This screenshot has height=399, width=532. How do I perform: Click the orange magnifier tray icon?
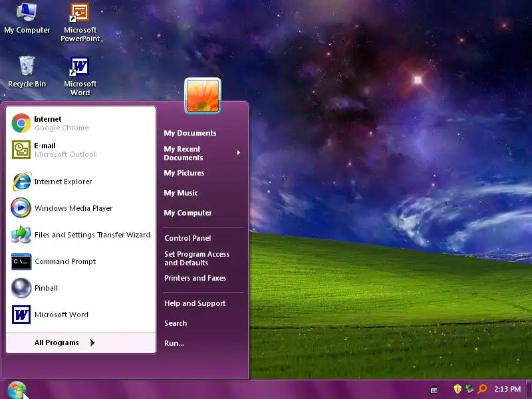(482, 389)
